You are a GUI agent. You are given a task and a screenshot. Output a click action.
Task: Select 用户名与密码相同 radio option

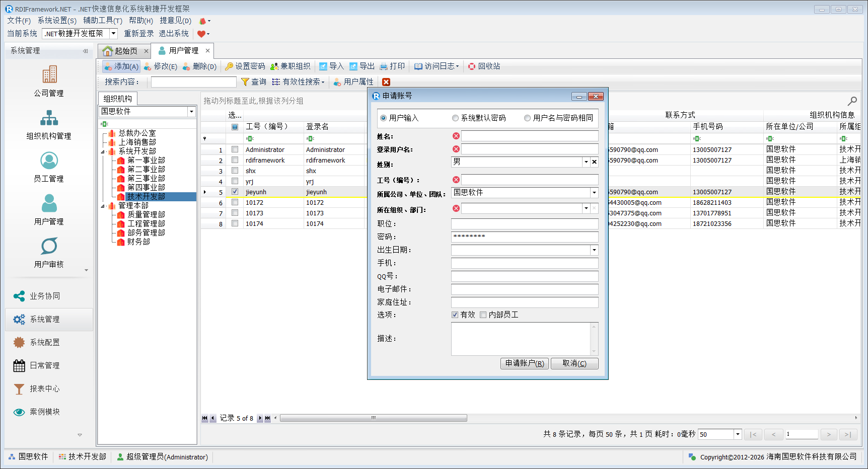click(x=527, y=118)
